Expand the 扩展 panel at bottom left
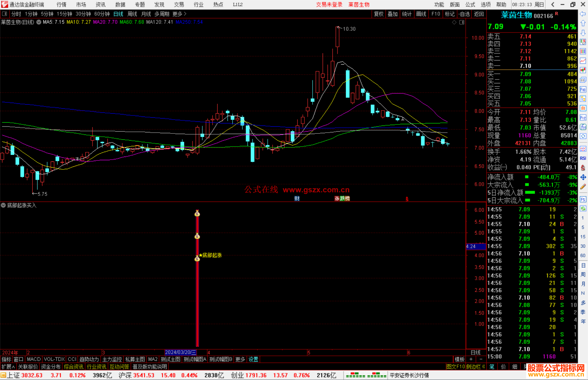 8,367
